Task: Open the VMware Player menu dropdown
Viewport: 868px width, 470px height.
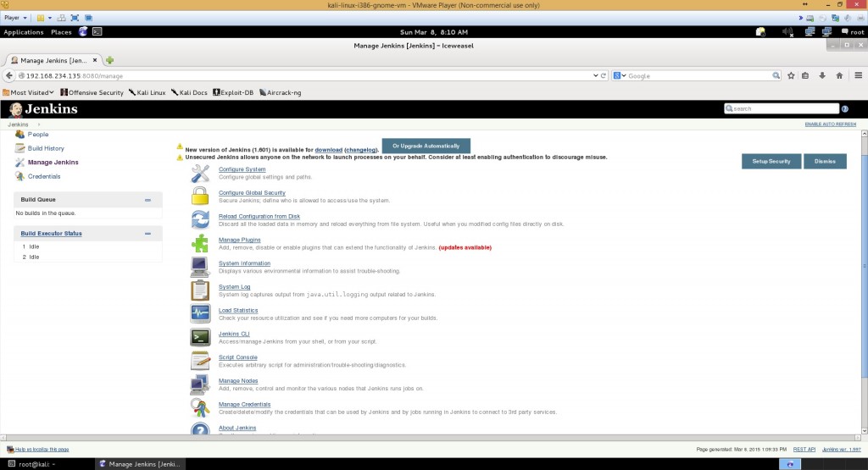Action: pos(15,18)
